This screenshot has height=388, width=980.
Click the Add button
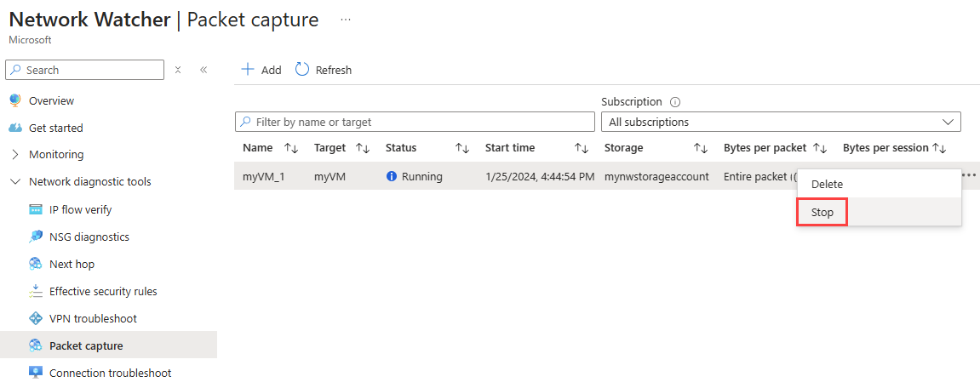coord(261,70)
